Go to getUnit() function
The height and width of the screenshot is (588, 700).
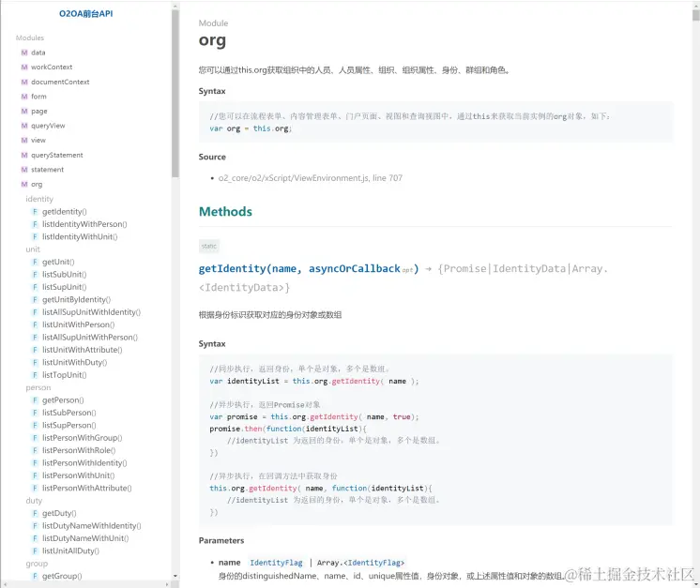tap(58, 263)
